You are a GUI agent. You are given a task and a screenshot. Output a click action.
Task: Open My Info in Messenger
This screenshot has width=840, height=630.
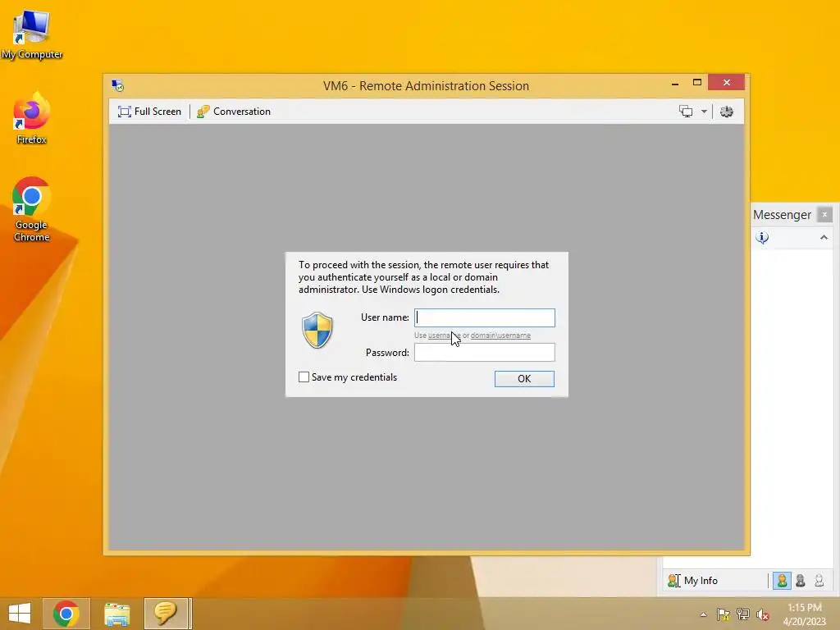(x=692, y=580)
